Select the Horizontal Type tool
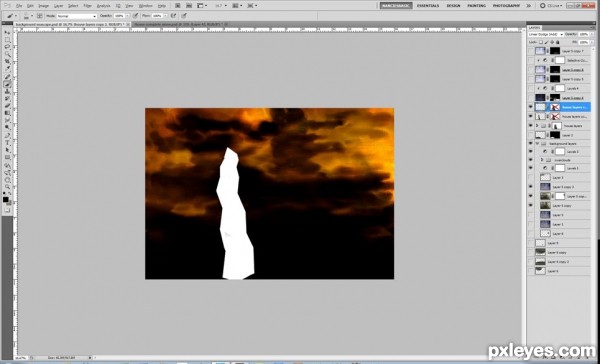 tap(7, 143)
